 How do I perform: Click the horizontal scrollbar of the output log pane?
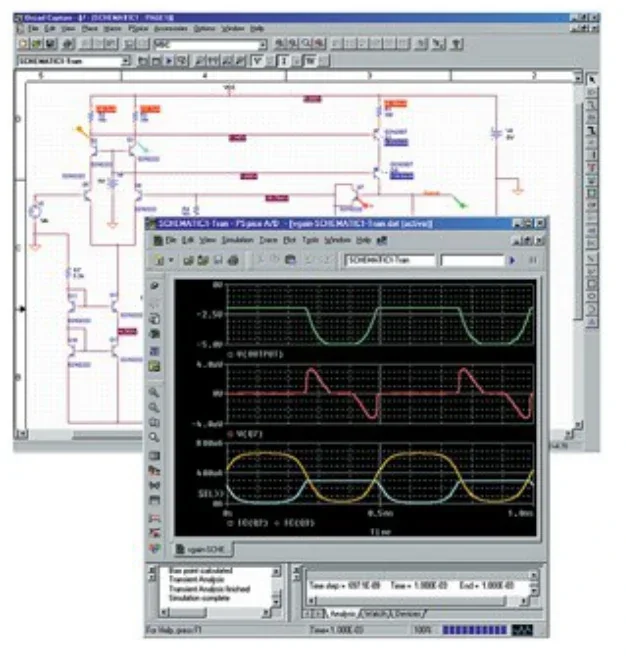[x=215, y=612]
